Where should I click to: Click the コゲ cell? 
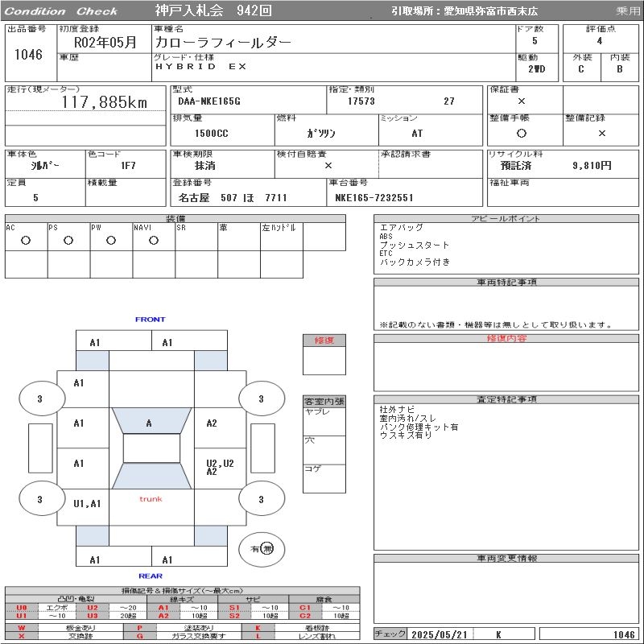(324, 479)
